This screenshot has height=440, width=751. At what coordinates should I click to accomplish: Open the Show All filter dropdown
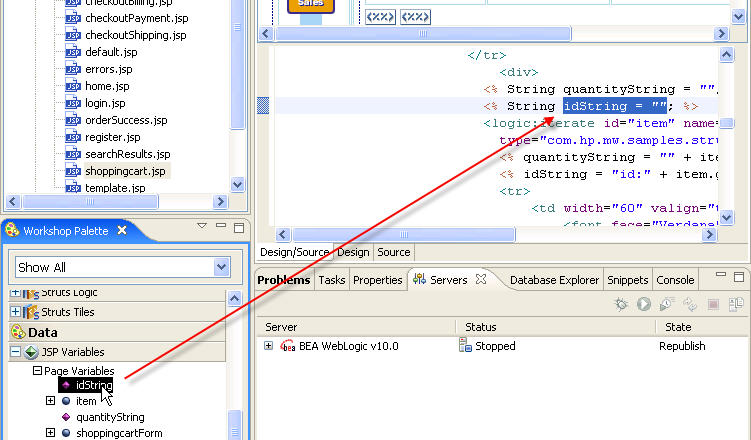coord(221,267)
